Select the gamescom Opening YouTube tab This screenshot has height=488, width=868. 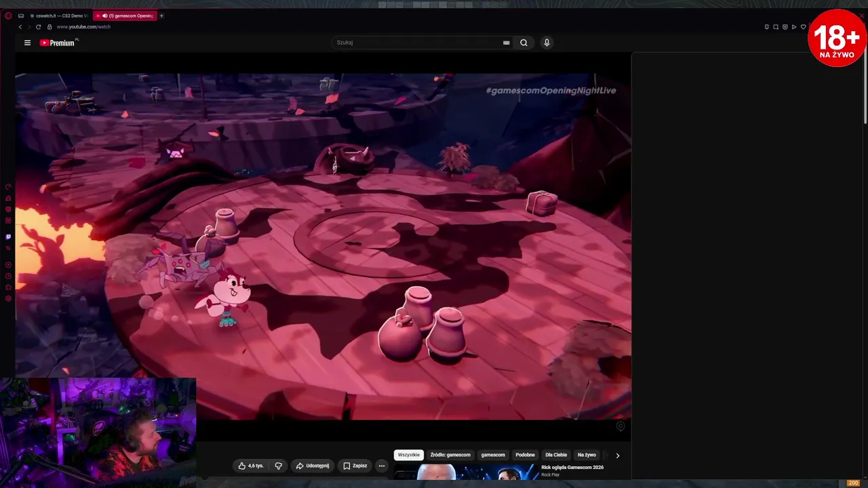[x=125, y=16]
